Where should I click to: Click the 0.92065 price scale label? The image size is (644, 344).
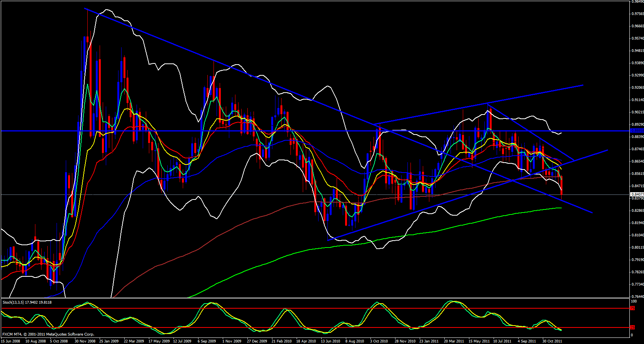coord(637,88)
